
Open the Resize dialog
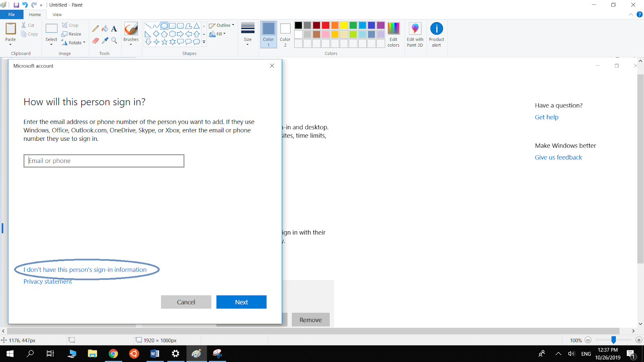[x=71, y=34]
